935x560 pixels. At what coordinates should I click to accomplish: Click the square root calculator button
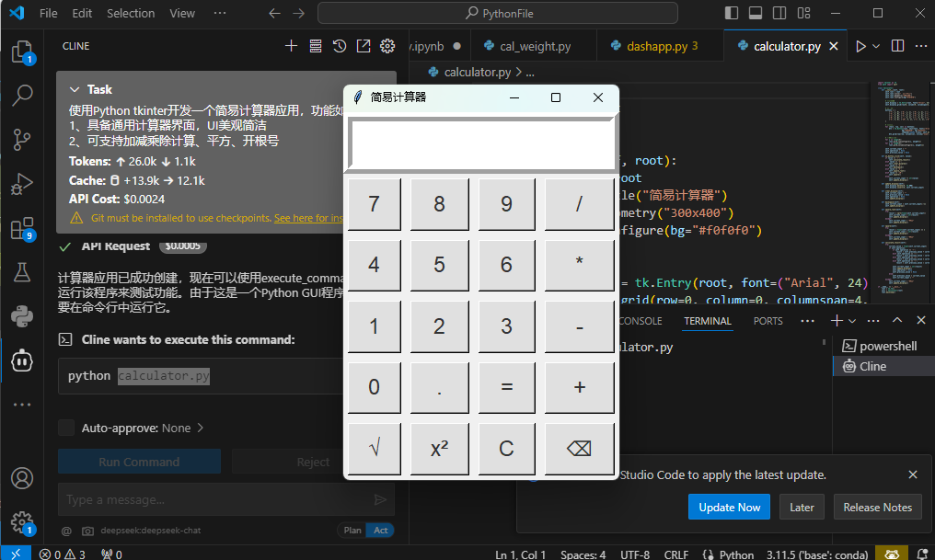tap(375, 449)
